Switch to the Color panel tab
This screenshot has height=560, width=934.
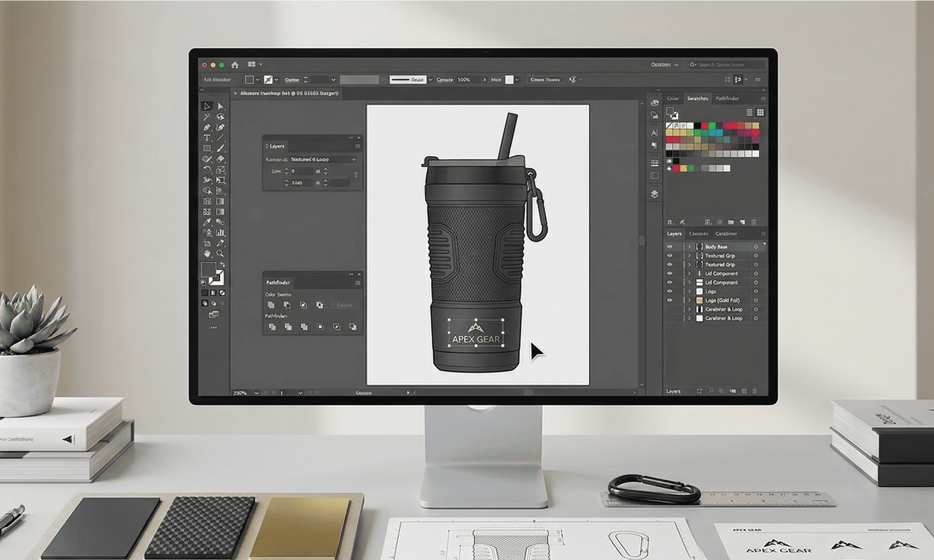click(x=672, y=98)
